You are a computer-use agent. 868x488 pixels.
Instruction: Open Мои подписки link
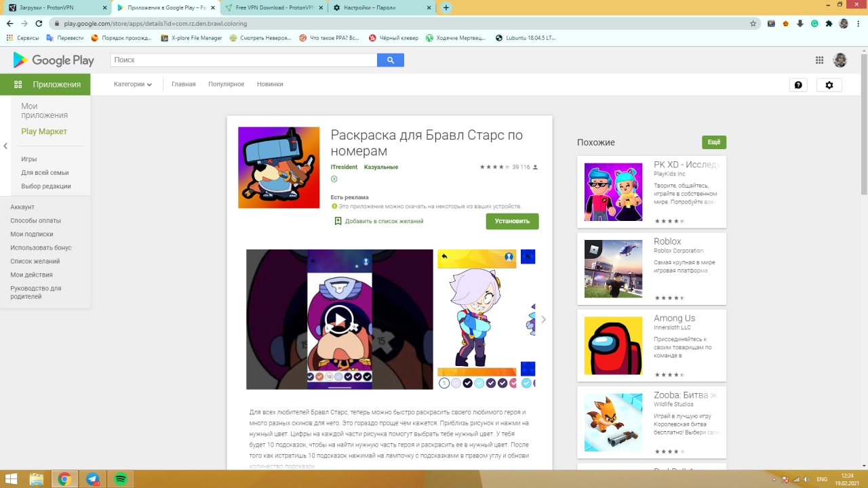tap(31, 234)
